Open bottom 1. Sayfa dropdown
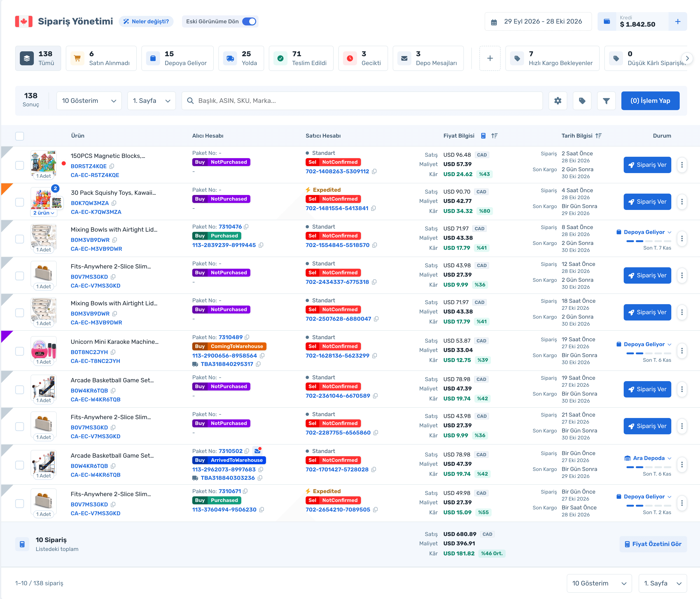 pos(663,583)
